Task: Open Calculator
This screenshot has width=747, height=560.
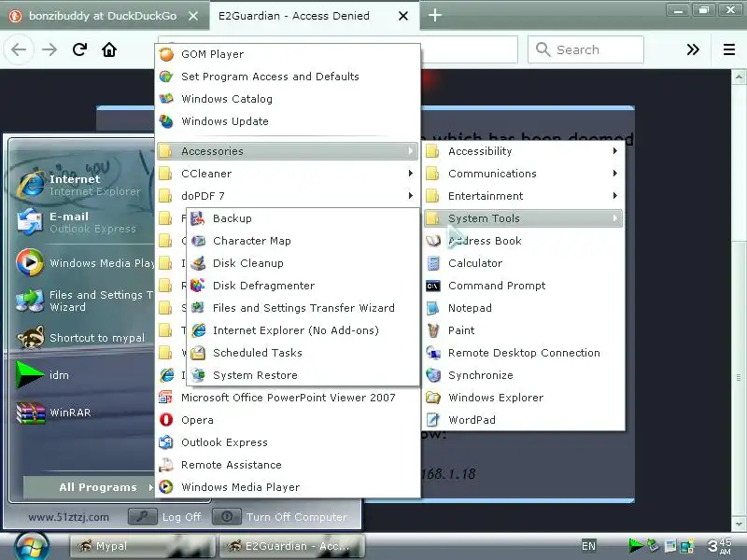Action: point(523,263)
